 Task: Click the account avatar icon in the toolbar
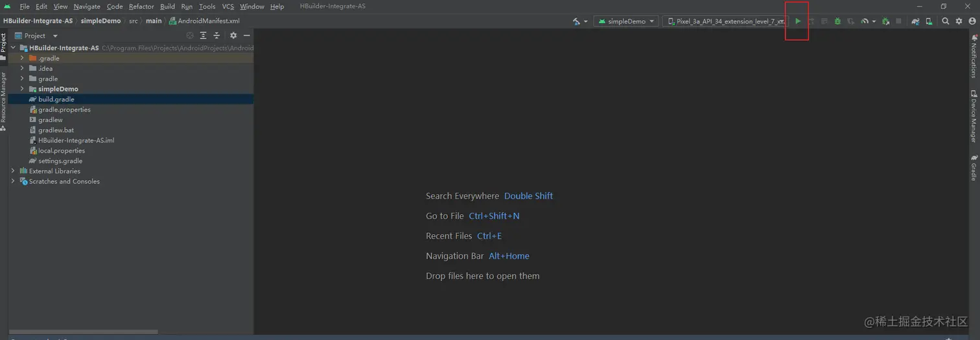972,21
